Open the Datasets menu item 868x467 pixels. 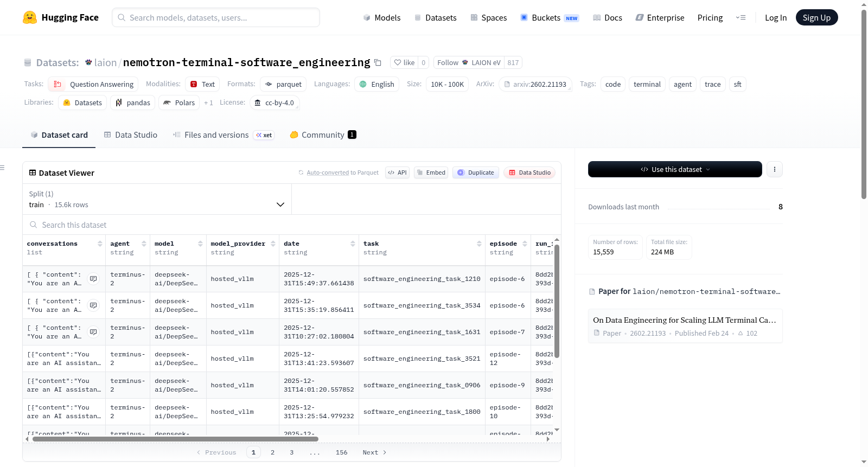click(435, 17)
